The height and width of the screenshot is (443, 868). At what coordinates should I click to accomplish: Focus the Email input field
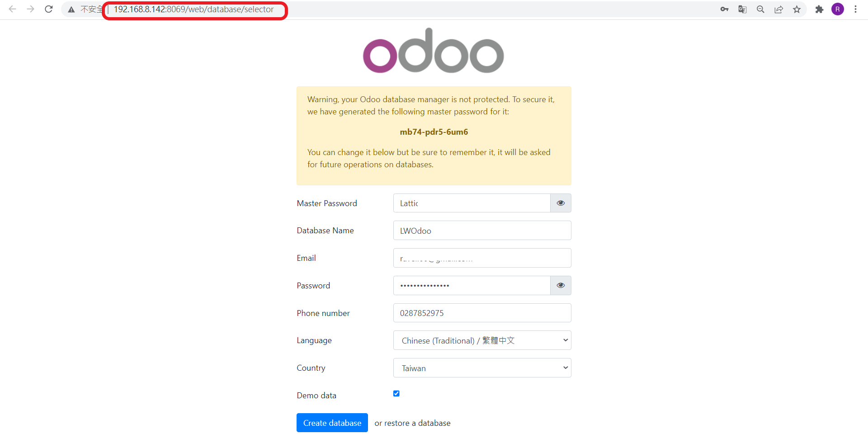pyautogui.click(x=482, y=258)
